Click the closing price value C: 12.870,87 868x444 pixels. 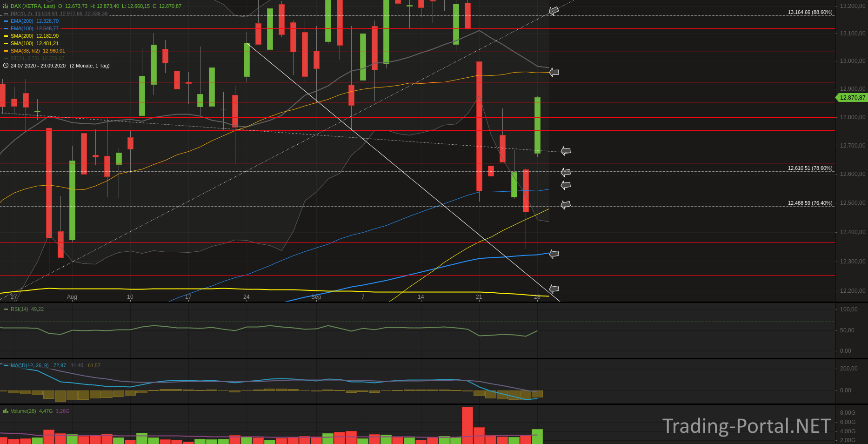click(167, 6)
